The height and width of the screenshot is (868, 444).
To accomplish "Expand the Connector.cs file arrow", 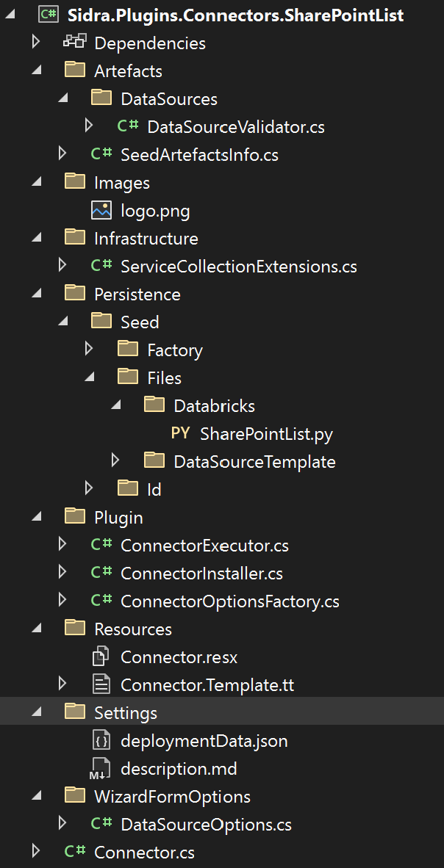I will (36, 851).
